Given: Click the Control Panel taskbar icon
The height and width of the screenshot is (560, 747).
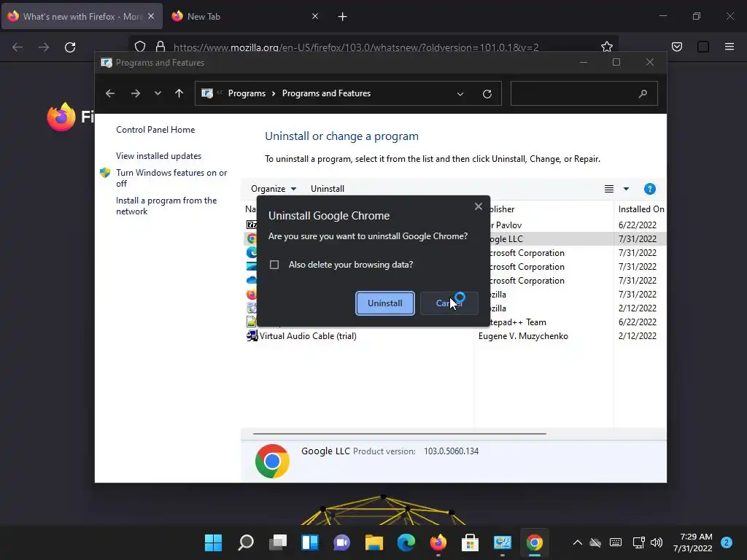Looking at the screenshot, I should tap(502, 542).
